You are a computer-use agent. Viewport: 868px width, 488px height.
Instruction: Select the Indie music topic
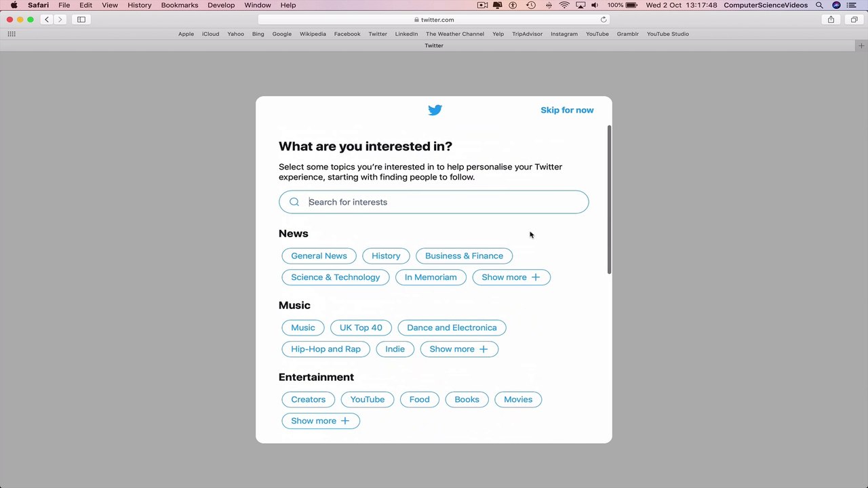point(395,349)
